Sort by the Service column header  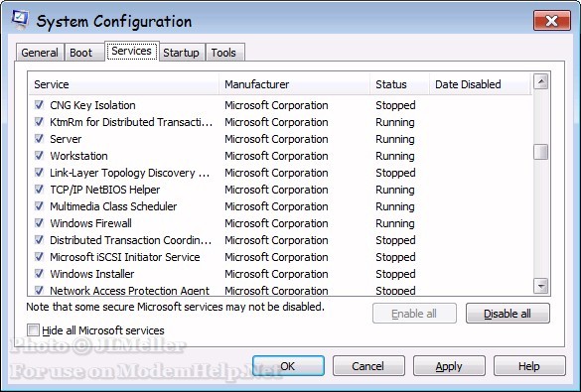(124, 84)
